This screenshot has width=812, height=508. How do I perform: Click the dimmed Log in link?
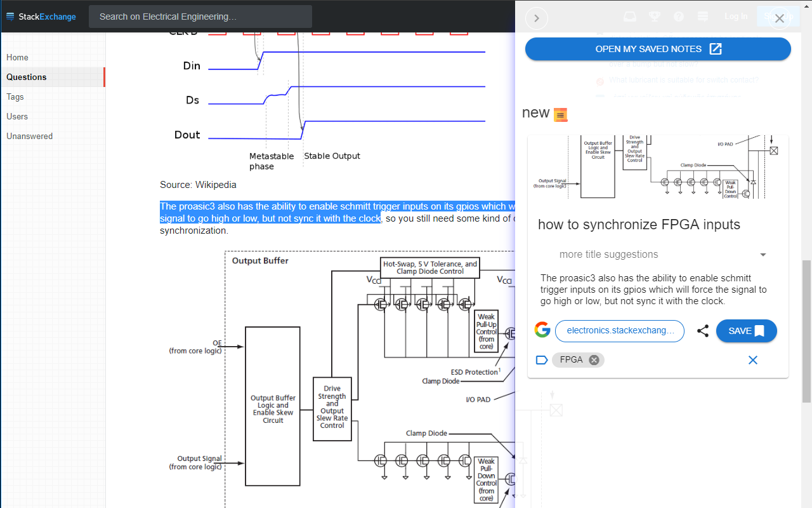[x=736, y=17]
